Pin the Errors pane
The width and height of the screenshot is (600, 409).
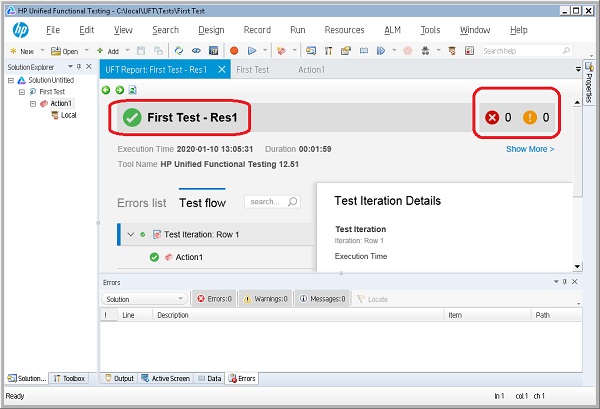coord(565,282)
